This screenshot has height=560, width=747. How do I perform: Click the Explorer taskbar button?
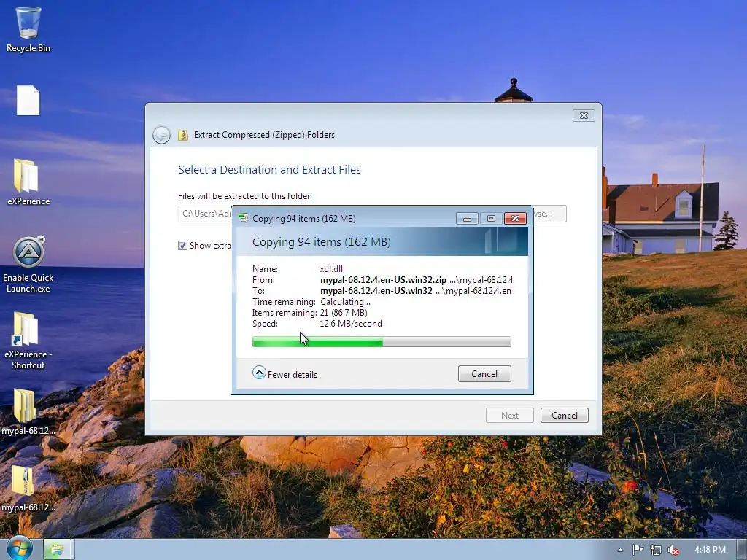(x=57, y=550)
